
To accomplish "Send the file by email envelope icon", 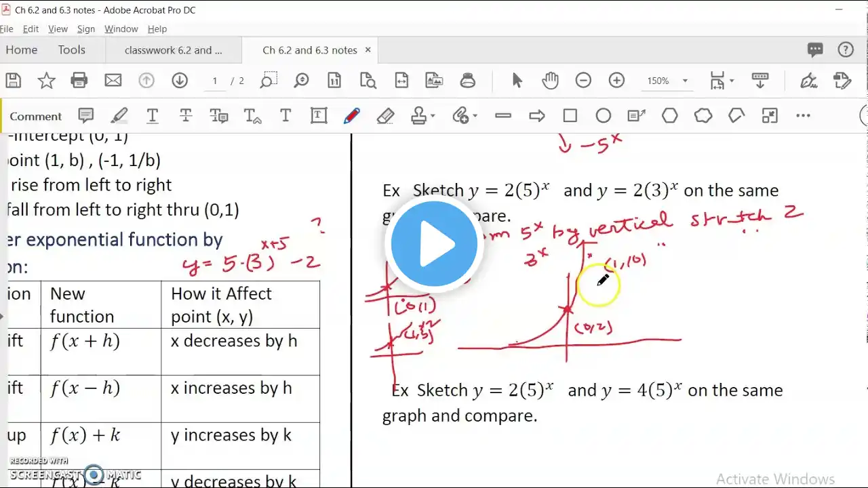I will click(113, 81).
